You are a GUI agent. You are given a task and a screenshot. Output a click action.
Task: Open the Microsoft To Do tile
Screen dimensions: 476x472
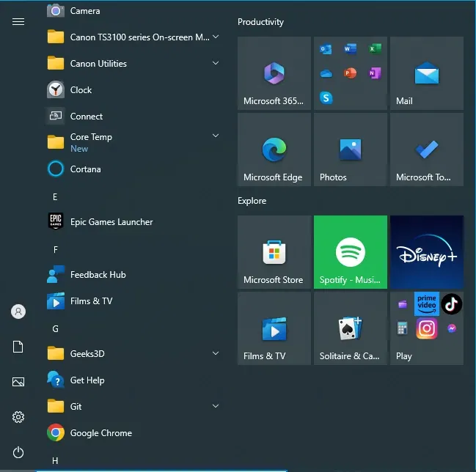[x=427, y=150]
